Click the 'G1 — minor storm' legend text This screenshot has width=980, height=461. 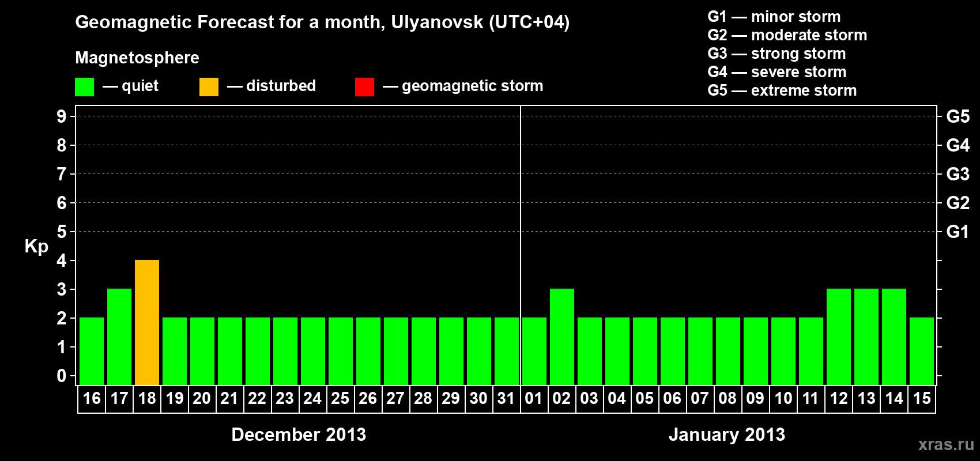[774, 17]
